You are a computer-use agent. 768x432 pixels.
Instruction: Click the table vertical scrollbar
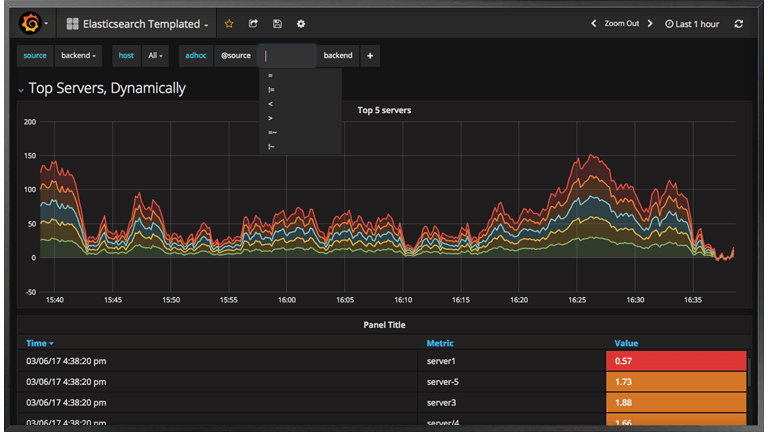coord(749,372)
